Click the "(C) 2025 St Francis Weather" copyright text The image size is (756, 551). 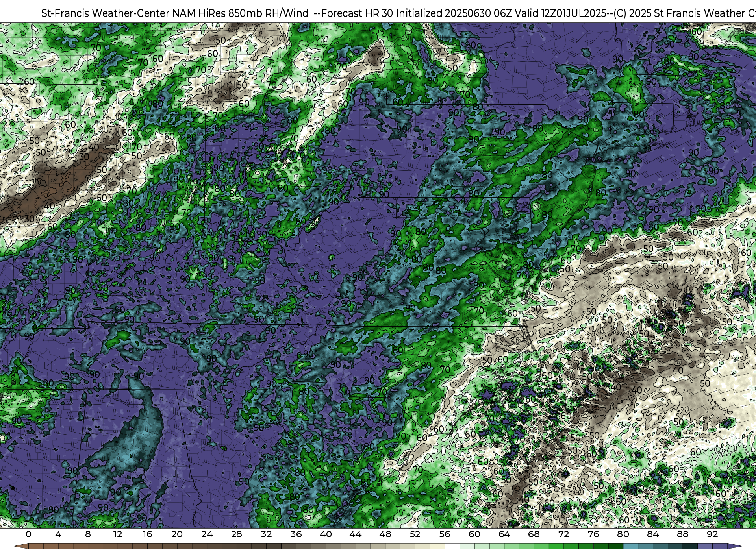tap(679, 13)
